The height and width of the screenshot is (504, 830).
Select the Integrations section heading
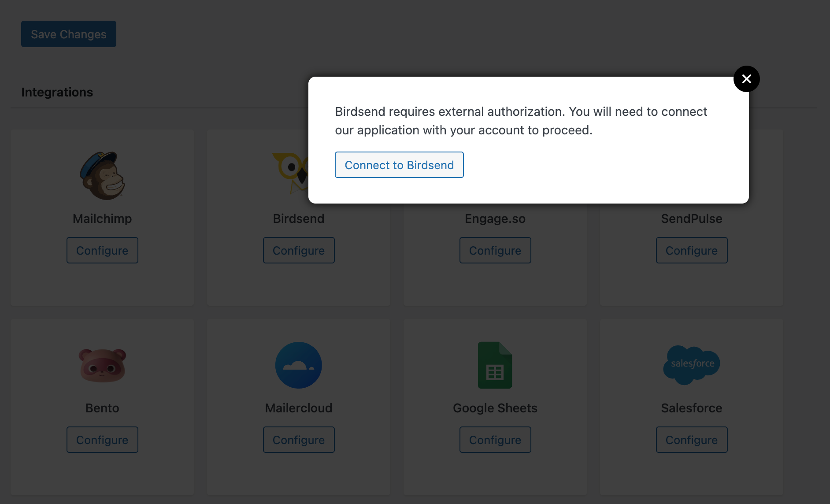[57, 92]
